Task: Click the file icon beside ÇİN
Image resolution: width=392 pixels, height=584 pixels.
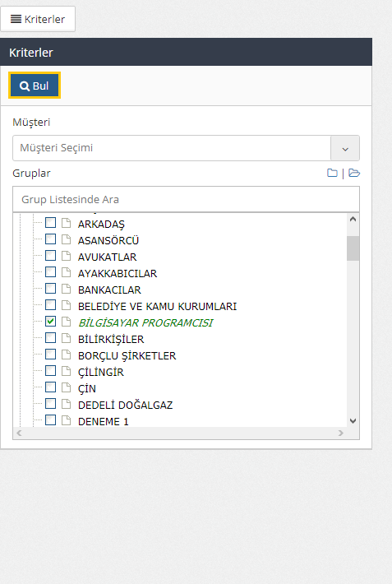Action: point(67,387)
